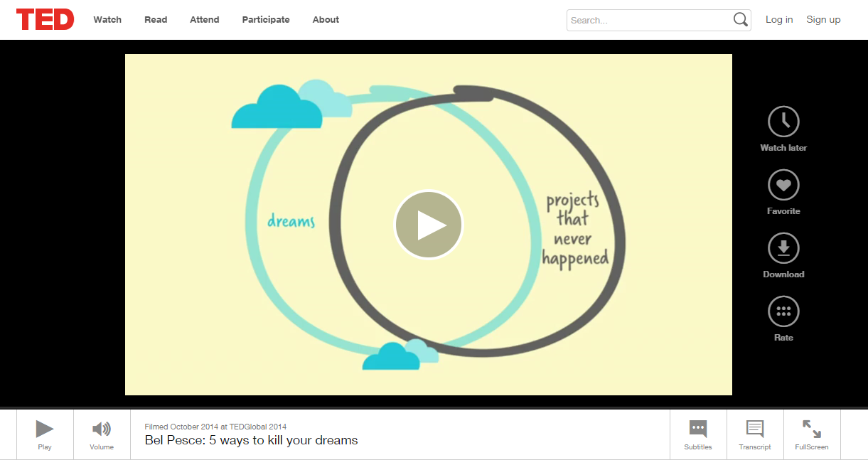Add talk to Watch later

pyautogui.click(x=783, y=129)
